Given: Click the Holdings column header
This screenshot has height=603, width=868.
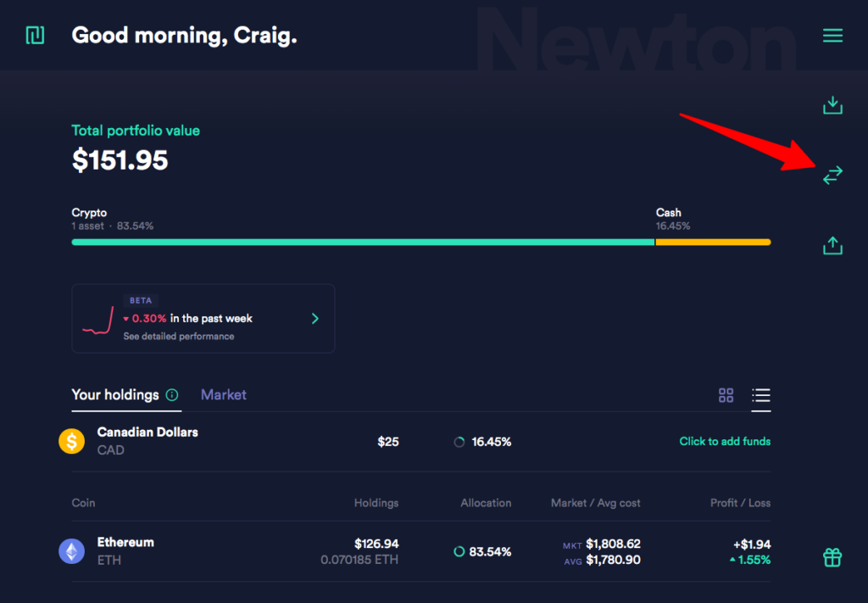Looking at the screenshot, I should point(376,503).
